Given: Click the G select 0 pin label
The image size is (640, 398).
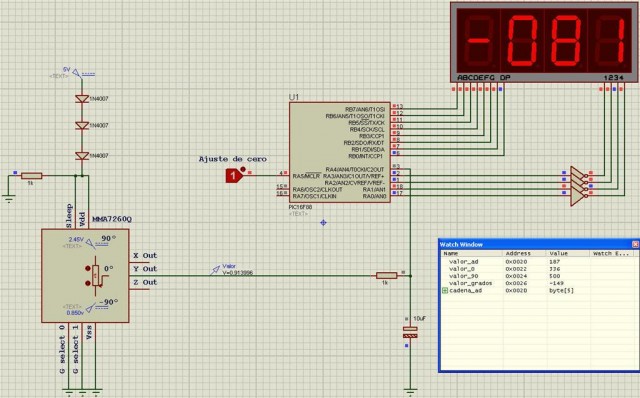Looking at the screenshot, I should click(x=62, y=349).
